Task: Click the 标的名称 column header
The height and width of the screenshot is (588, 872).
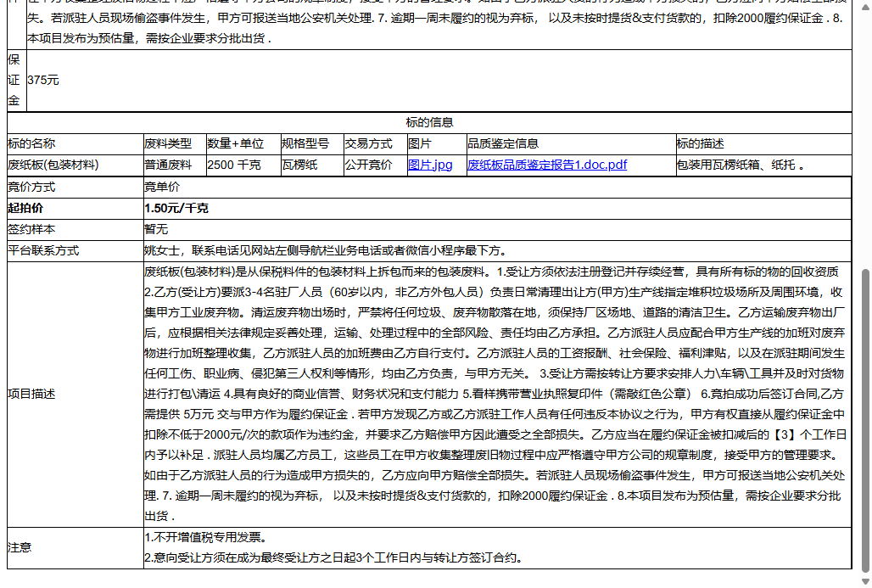Action: (31, 144)
